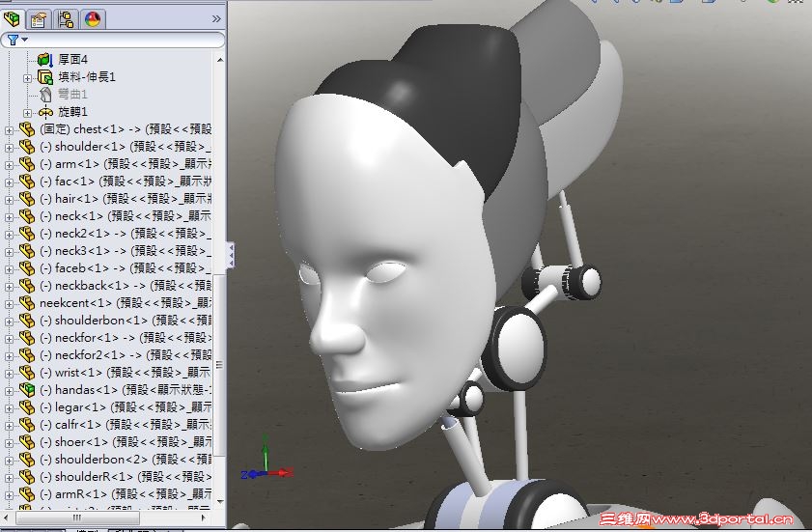
Task: Click the panel collapse handle beside tree
Action: [x=231, y=256]
